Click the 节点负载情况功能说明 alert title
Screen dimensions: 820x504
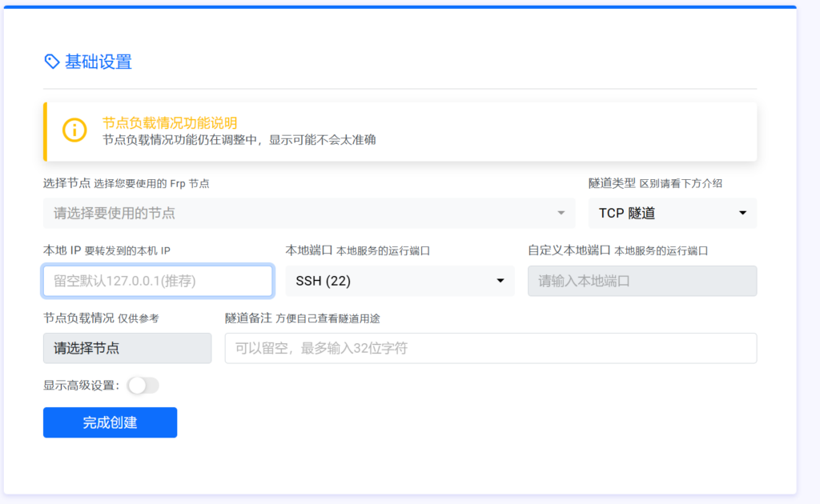[x=169, y=122]
